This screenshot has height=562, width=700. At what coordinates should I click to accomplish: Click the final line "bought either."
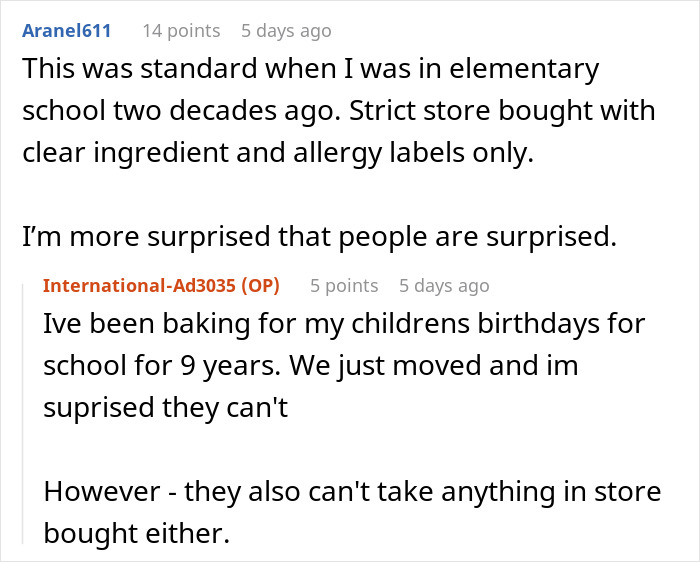click(x=136, y=534)
